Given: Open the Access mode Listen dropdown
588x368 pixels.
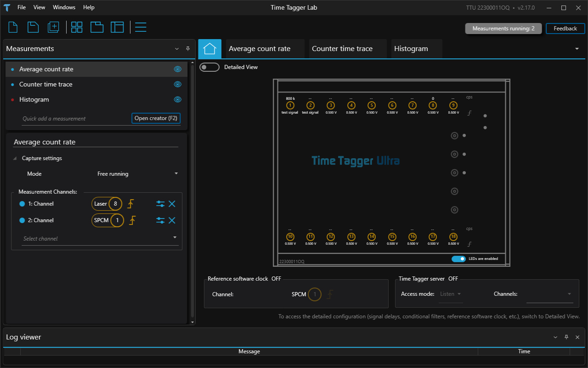Looking at the screenshot, I should coord(451,294).
